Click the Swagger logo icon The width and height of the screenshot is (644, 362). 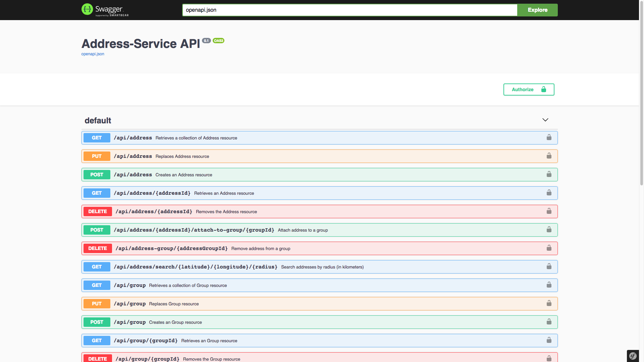click(87, 9)
